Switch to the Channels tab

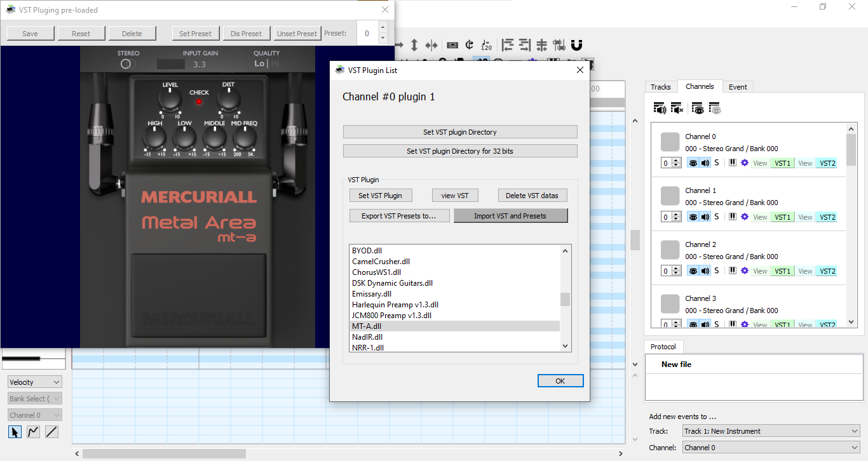[x=700, y=86]
